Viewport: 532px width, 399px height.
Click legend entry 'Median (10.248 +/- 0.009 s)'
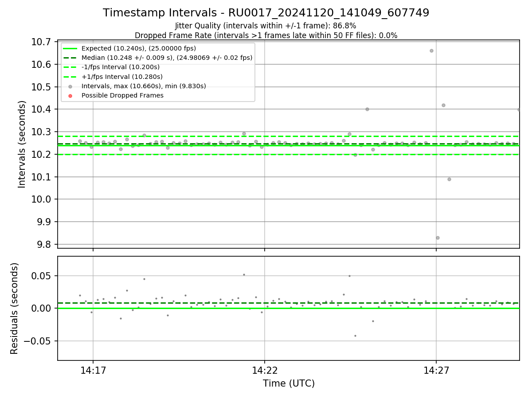pyautogui.click(x=167, y=58)
